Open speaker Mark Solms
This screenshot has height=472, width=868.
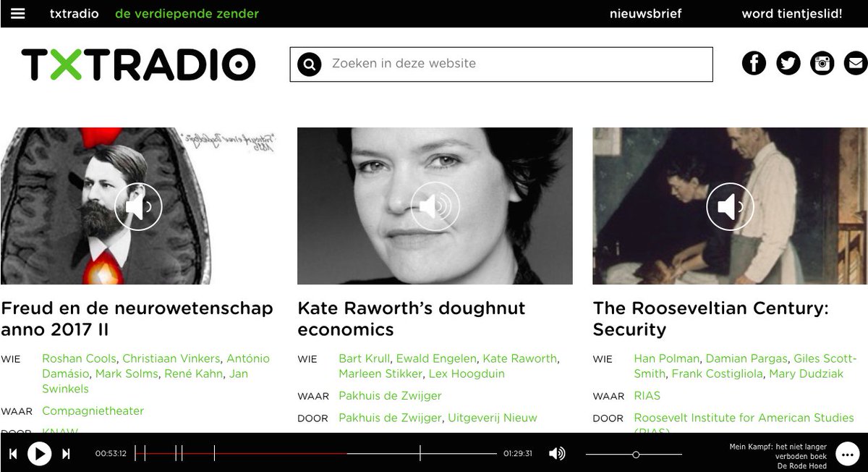[x=126, y=374]
